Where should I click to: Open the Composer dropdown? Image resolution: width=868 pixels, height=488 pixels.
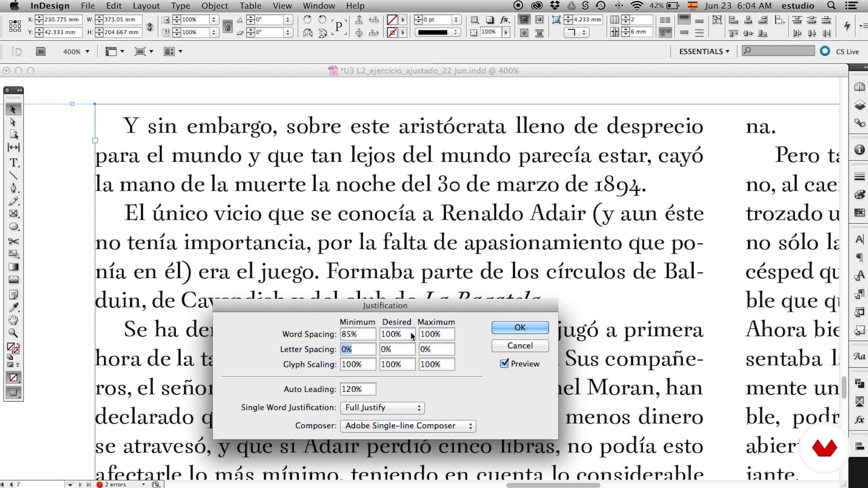pyautogui.click(x=408, y=426)
